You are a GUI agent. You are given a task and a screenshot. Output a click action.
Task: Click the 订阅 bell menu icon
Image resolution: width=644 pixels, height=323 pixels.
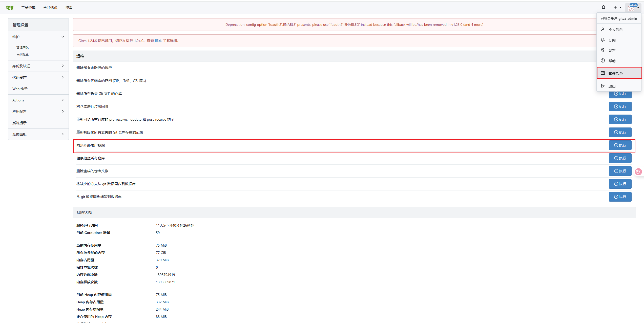pyautogui.click(x=603, y=40)
